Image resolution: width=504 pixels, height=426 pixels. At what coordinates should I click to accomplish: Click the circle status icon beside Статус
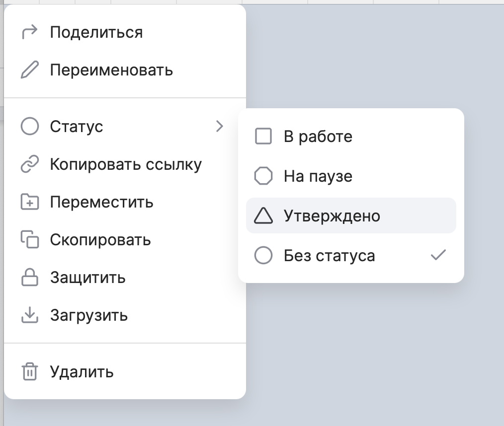coord(30,127)
